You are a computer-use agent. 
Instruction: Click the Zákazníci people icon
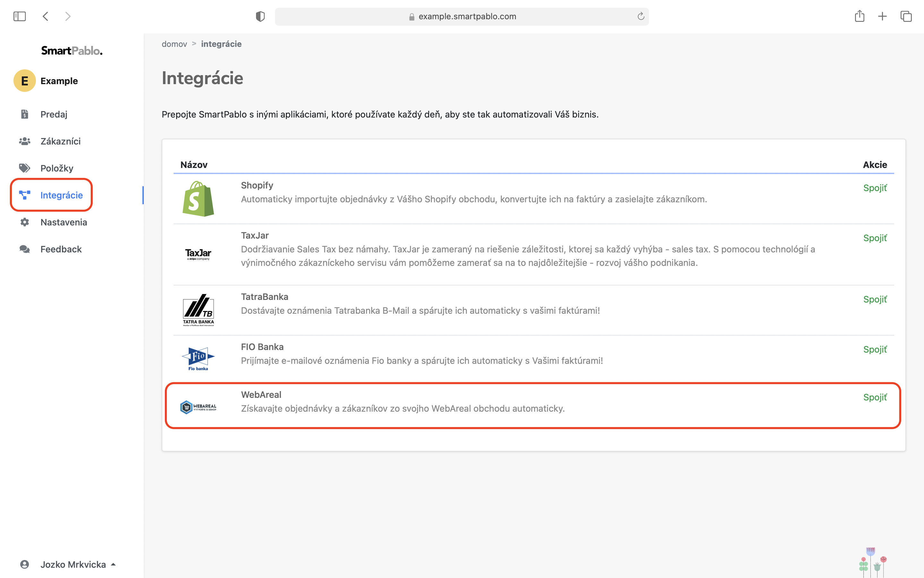[25, 141]
